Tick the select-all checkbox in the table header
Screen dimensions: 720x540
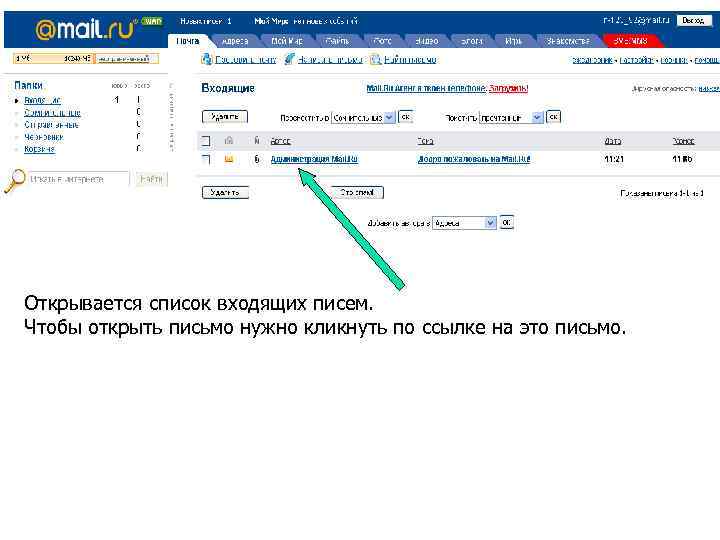206,141
